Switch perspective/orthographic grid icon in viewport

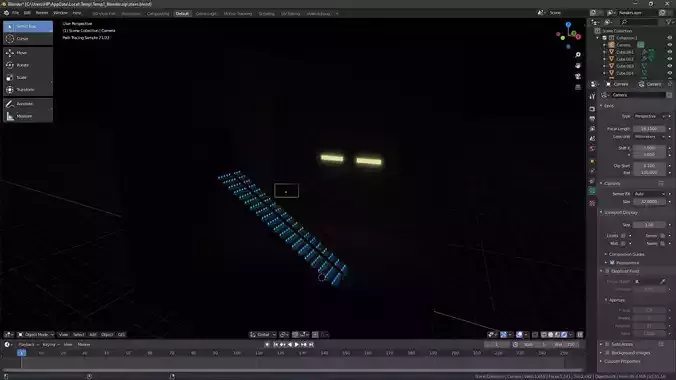578,87
